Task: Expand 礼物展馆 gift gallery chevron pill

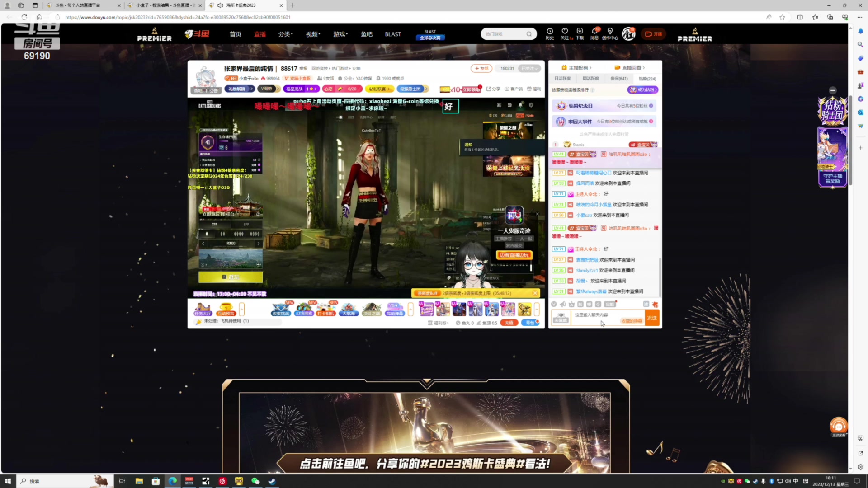Action: tap(240, 89)
